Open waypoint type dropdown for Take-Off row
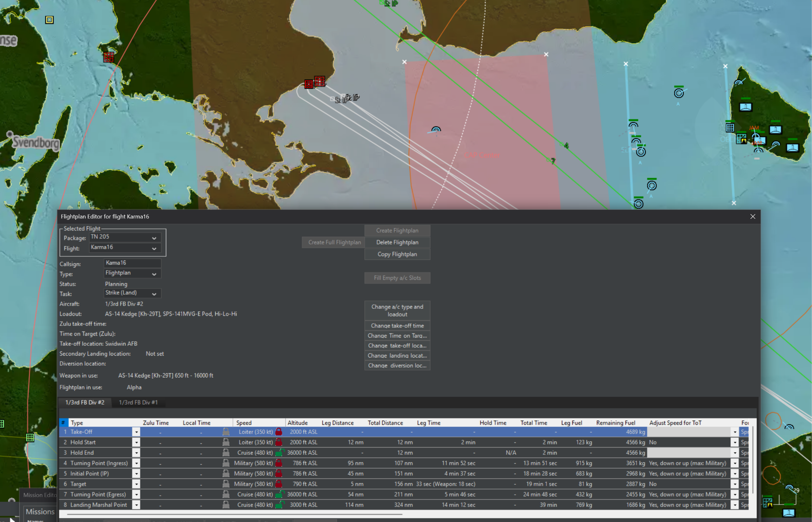The image size is (812, 522). [136, 432]
